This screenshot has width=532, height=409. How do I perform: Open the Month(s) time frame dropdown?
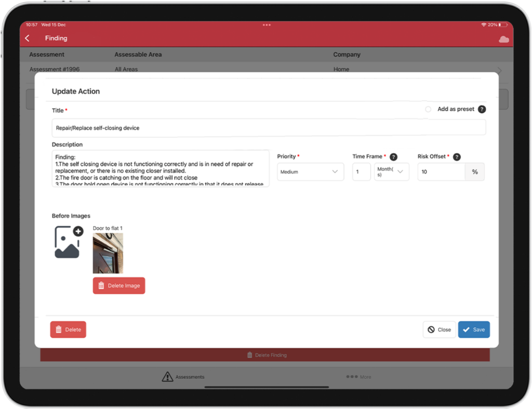click(391, 171)
